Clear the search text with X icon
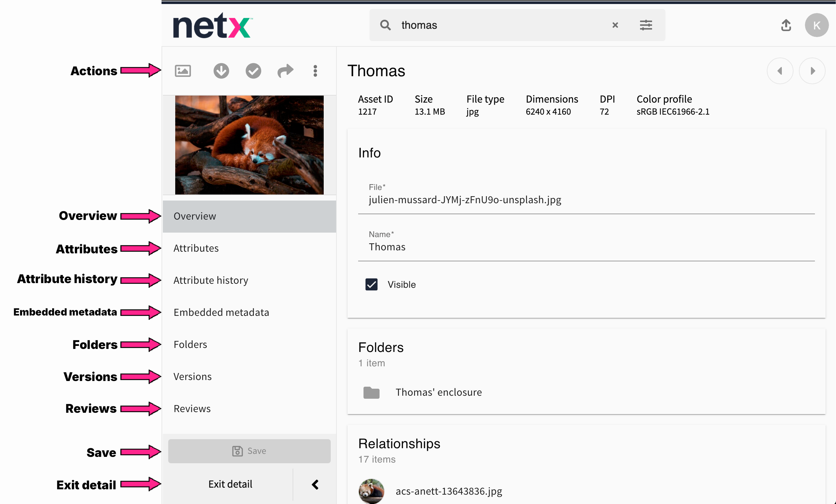The height and width of the screenshot is (504, 836). (x=615, y=25)
